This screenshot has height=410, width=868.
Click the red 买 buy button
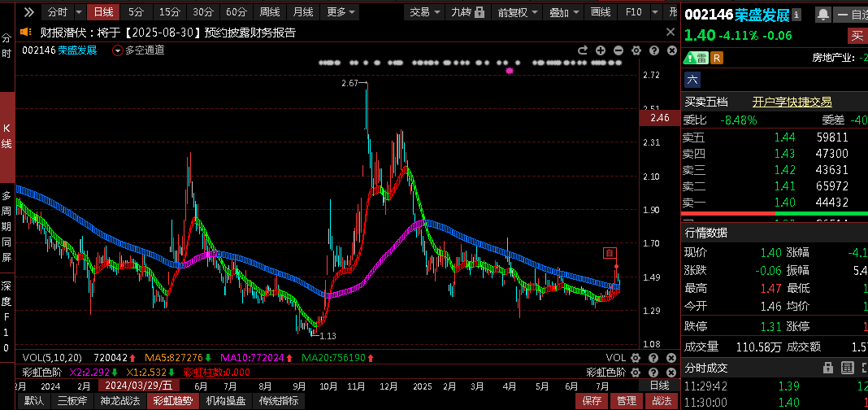tap(857, 37)
